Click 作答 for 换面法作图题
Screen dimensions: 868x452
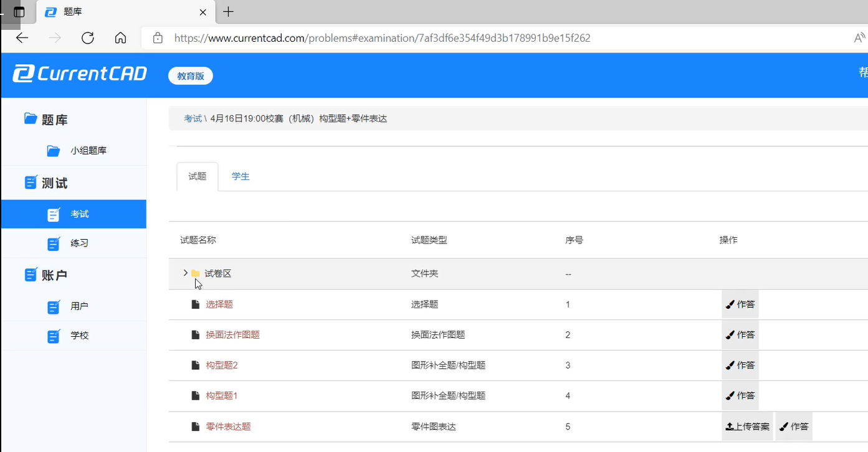[740, 335]
